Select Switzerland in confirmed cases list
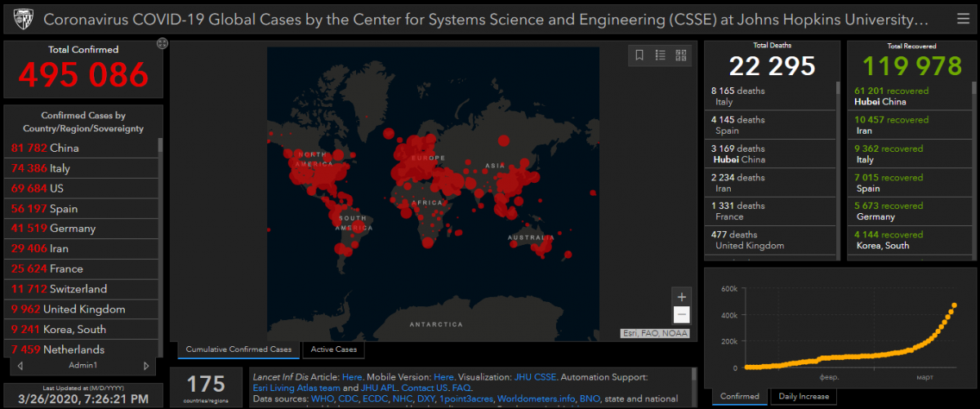The image size is (980, 409). tap(80, 289)
